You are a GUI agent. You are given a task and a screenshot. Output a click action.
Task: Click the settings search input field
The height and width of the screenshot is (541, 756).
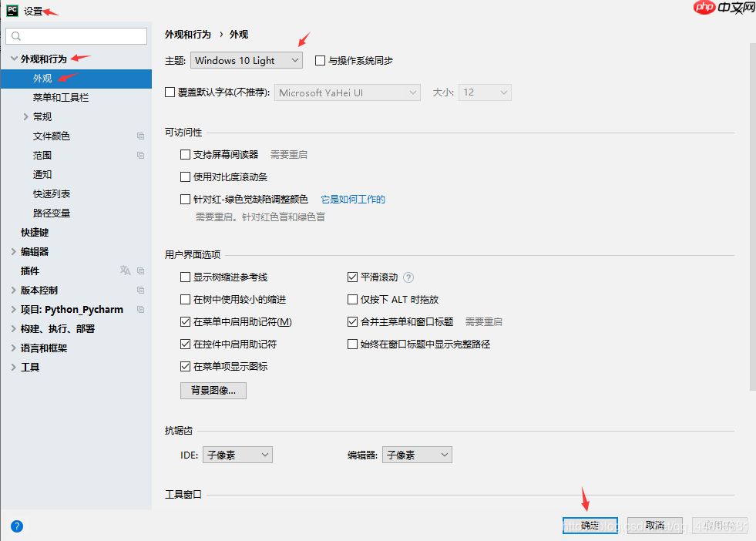click(x=76, y=36)
